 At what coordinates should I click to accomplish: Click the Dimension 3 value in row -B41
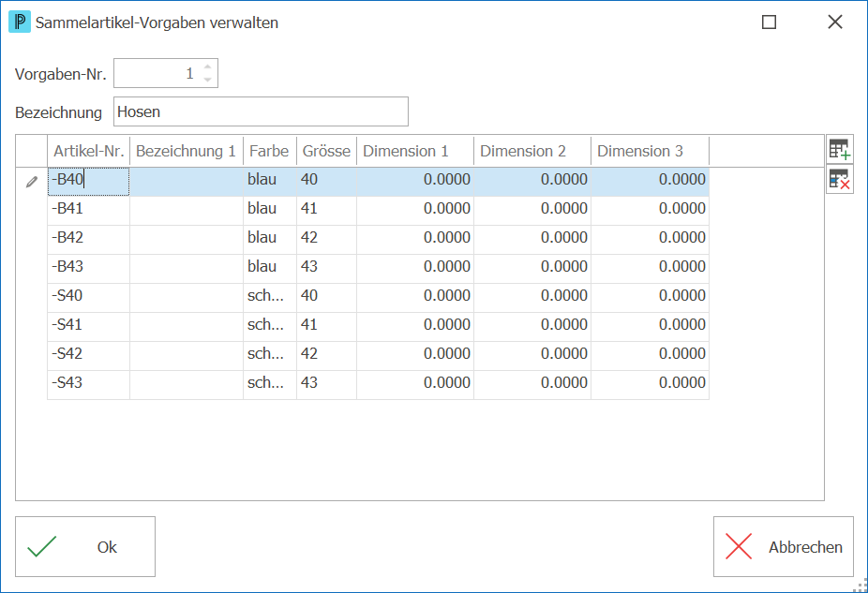pos(650,211)
